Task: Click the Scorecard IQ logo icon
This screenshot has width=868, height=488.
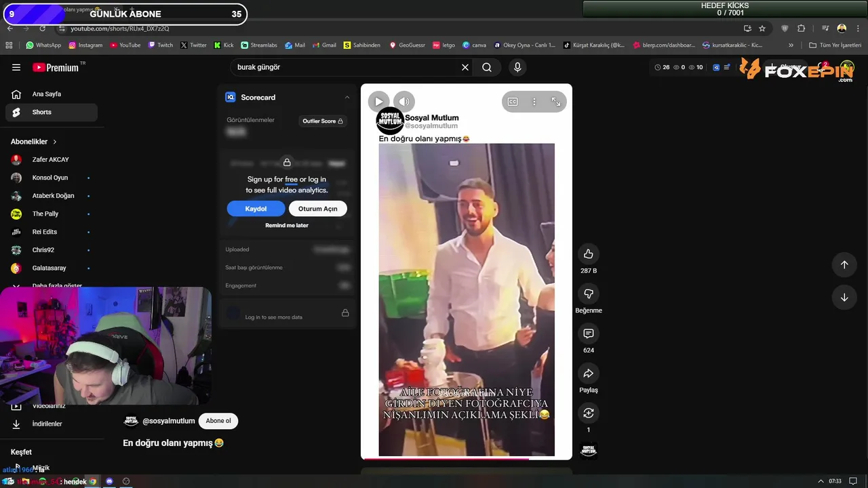Action: pyautogui.click(x=230, y=98)
